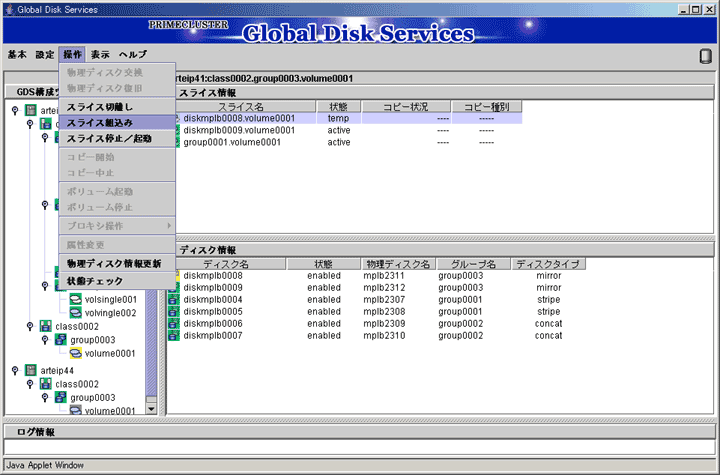Click the 操作 menu in menu bar
This screenshot has width=720, height=475.
72,54
